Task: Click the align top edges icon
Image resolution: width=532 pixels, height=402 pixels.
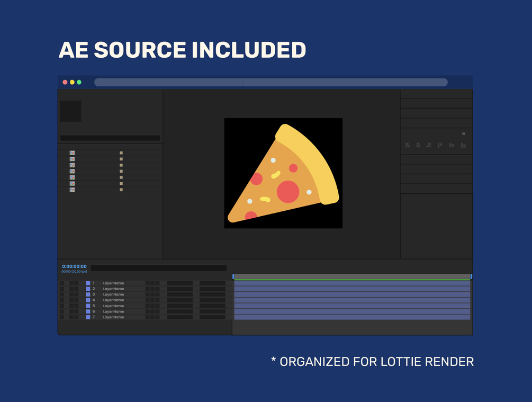Action: pyautogui.click(x=440, y=145)
